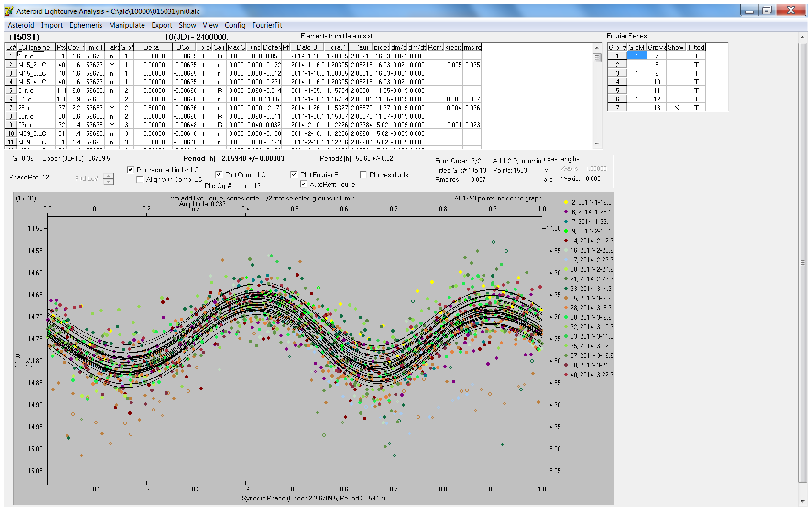
Task: Toggle Plot Fourier Fit checkbox
Action: coord(294,175)
